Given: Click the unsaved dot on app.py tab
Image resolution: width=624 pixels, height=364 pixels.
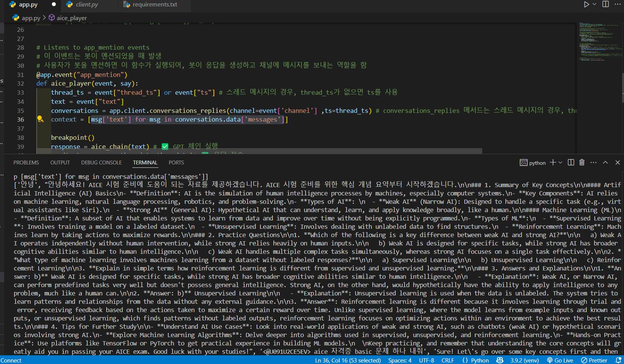Looking at the screenshot, I should coord(54,5).
